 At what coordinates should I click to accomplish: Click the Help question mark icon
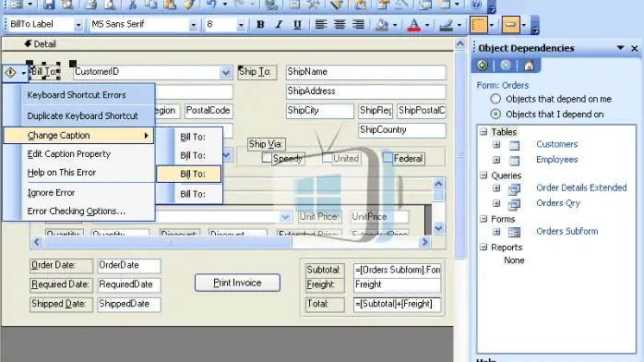point(475,5)
